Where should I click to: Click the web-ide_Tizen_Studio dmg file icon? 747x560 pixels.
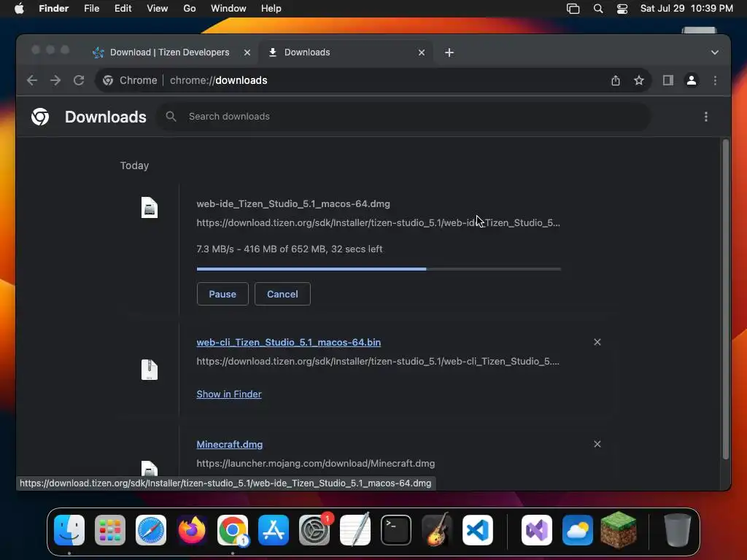tap(149, 208)
